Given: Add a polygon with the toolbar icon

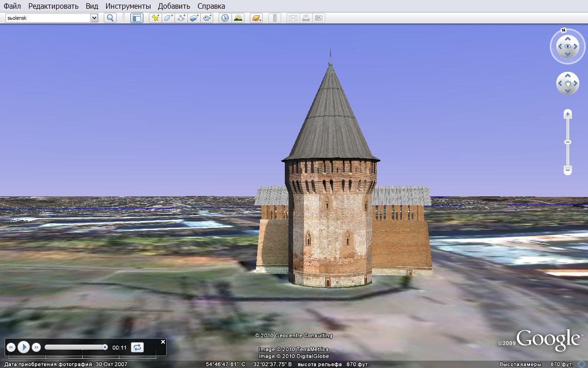Looking at the screenshot, I should 168,18.
